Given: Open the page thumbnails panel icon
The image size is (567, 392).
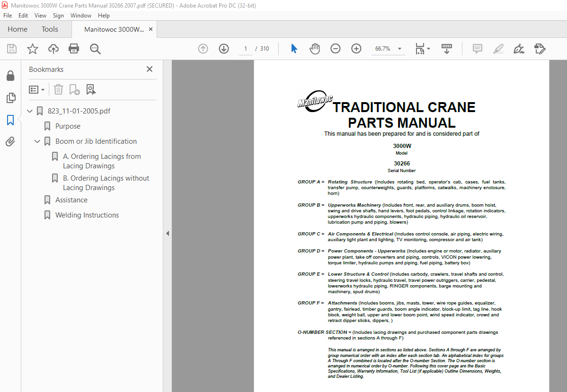Looking at the screenshot, I should coord(11,97).
